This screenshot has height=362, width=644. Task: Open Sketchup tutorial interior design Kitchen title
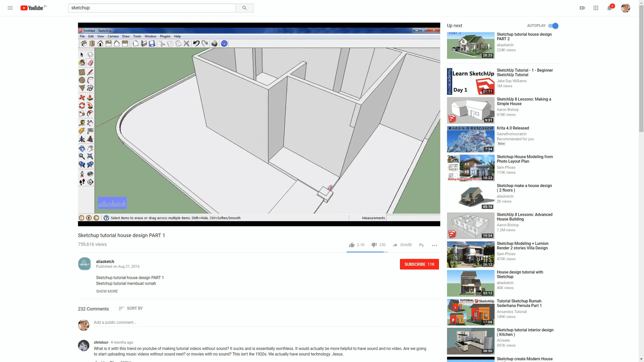(x=525, y=332)
